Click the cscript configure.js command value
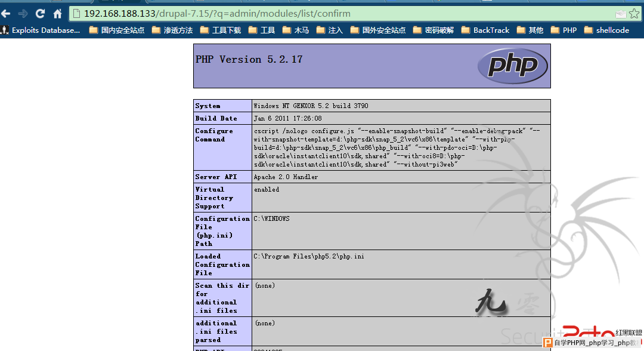Viewport: 644px width, 351px height. pyautogui.click(x=397, y=147)
